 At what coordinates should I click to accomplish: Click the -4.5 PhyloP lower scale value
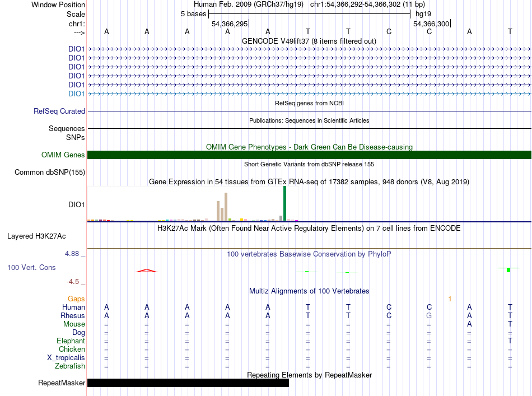tap(73, 282)
